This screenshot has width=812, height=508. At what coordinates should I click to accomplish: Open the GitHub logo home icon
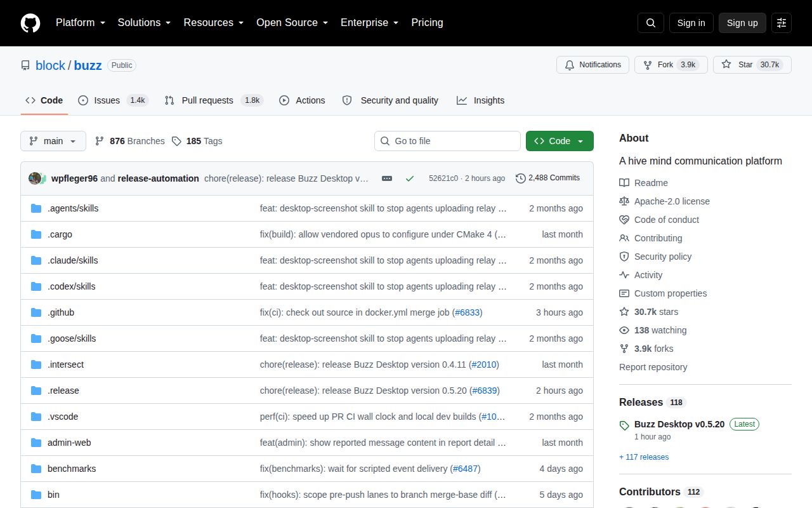click(30, 23)
